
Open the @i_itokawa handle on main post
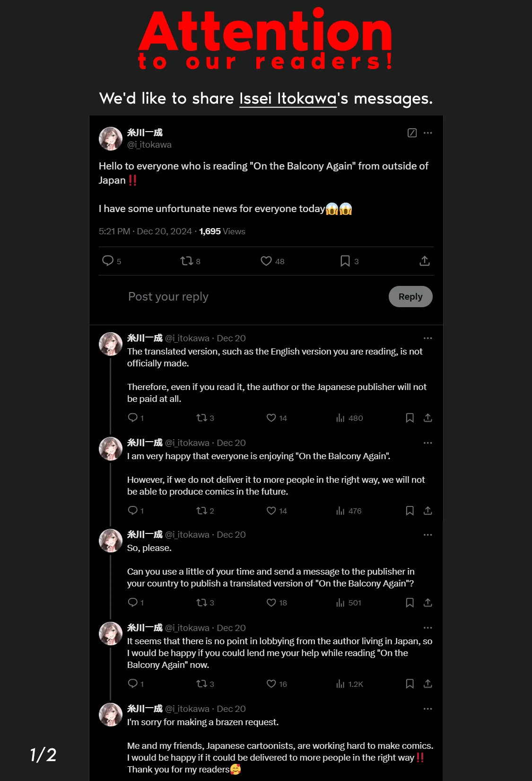(x=149, y=145)
